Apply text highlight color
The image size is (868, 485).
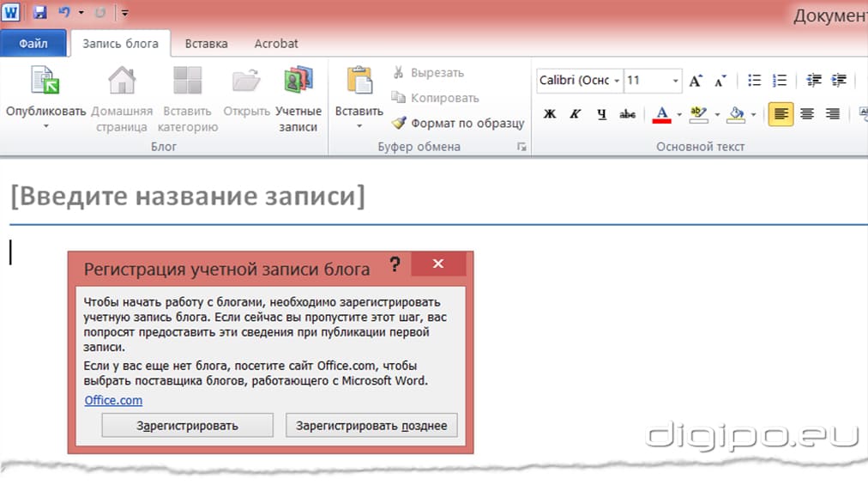coord(699,114)
